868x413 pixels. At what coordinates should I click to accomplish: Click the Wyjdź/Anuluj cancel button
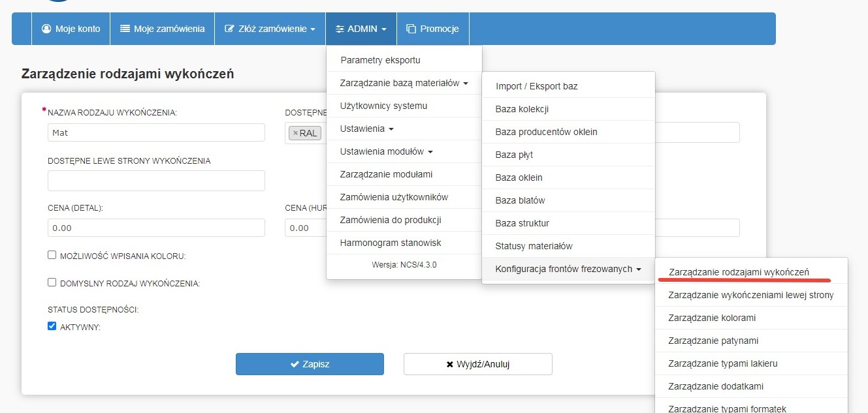coord(477,364)
